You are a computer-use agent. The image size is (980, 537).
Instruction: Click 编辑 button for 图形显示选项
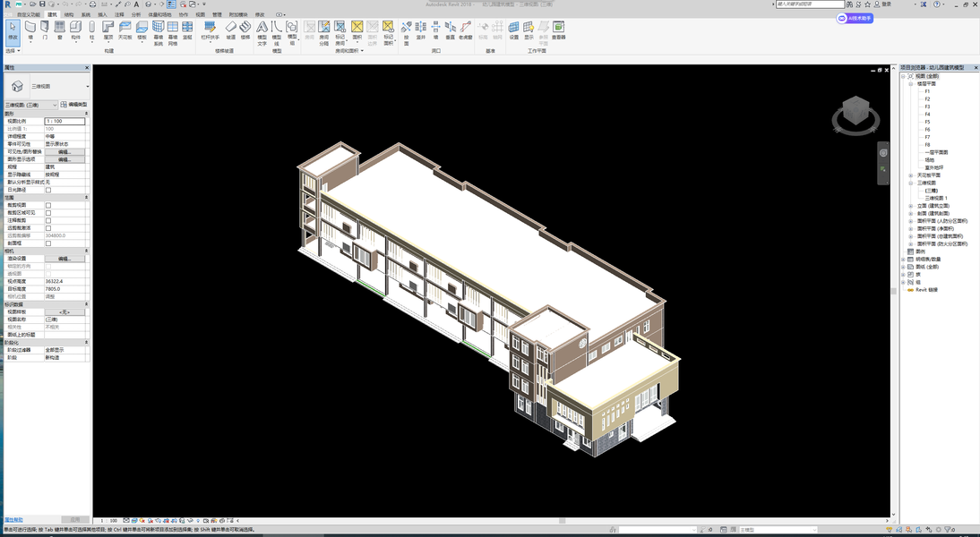click(64, 159)
